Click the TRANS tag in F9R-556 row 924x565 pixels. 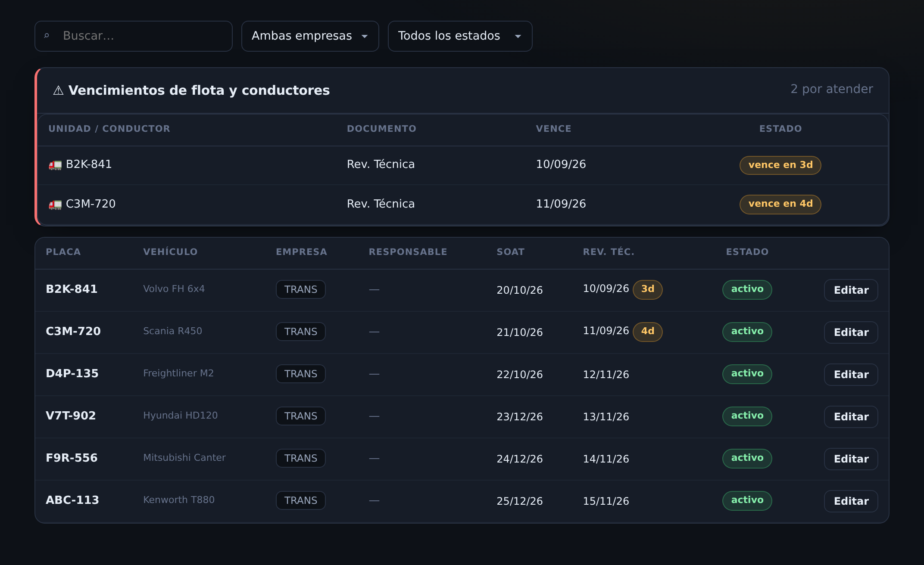point(301,458)
